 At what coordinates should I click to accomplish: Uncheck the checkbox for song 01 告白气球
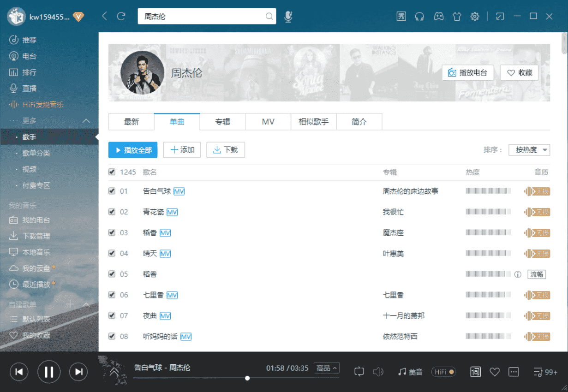coord(112,191)
